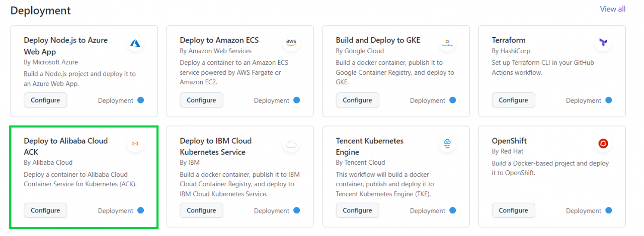Click Deployment label on Tencent card
The width and height of the screenshot is (644, 236).
point(427,211)
